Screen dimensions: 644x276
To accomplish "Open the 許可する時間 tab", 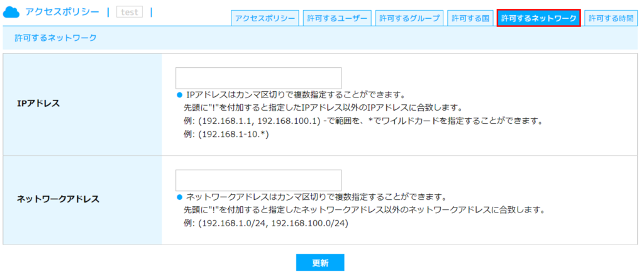I will pos(611,18).
